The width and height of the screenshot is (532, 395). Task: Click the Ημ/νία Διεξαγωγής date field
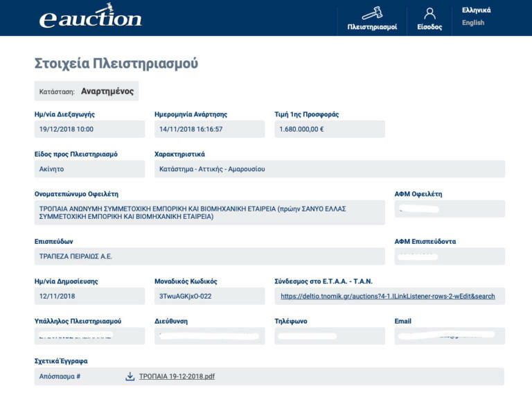pos(89,129)
